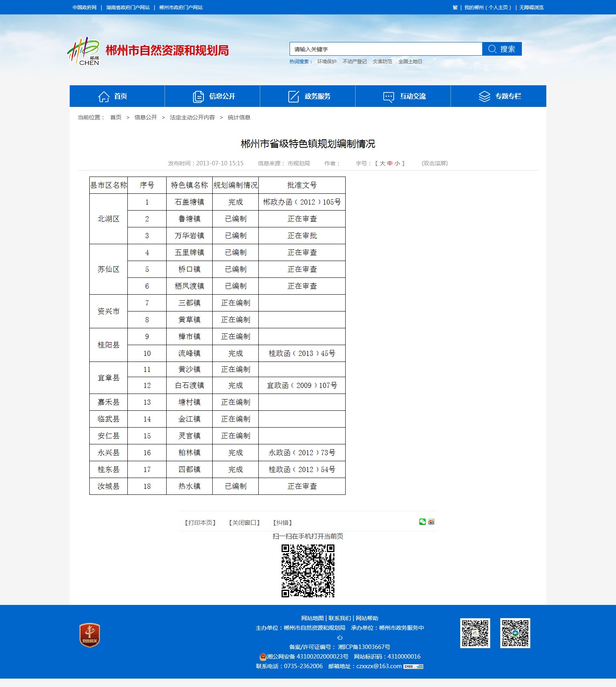The image size is (616, 687).
Task: Click 【纠错】 error report link
Action: tap(282, 523)
